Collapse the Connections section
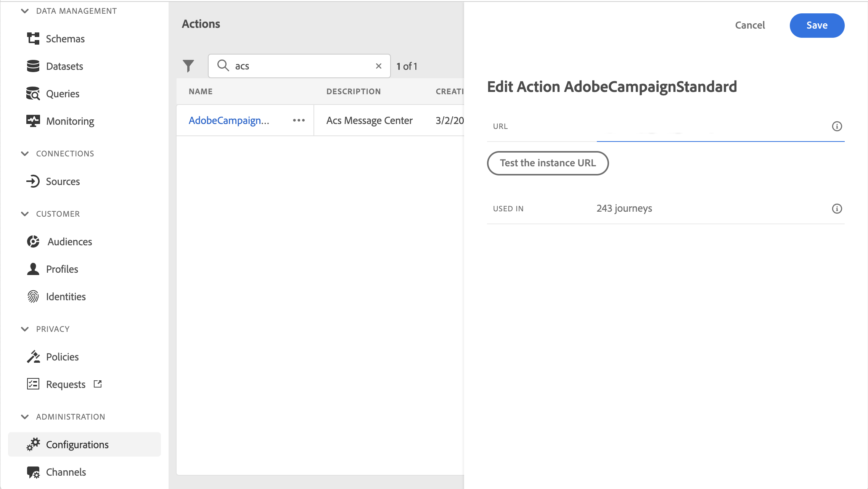Viewport: 868px width, 489px height. point(25,154)
